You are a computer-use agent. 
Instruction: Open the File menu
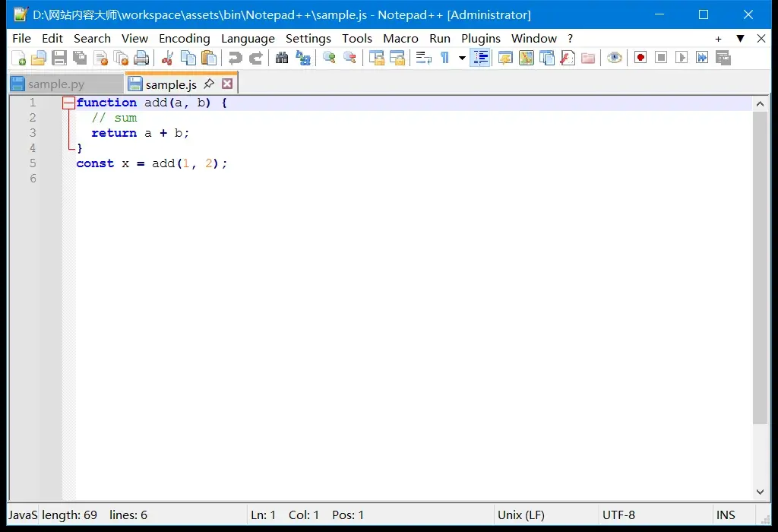21,38
